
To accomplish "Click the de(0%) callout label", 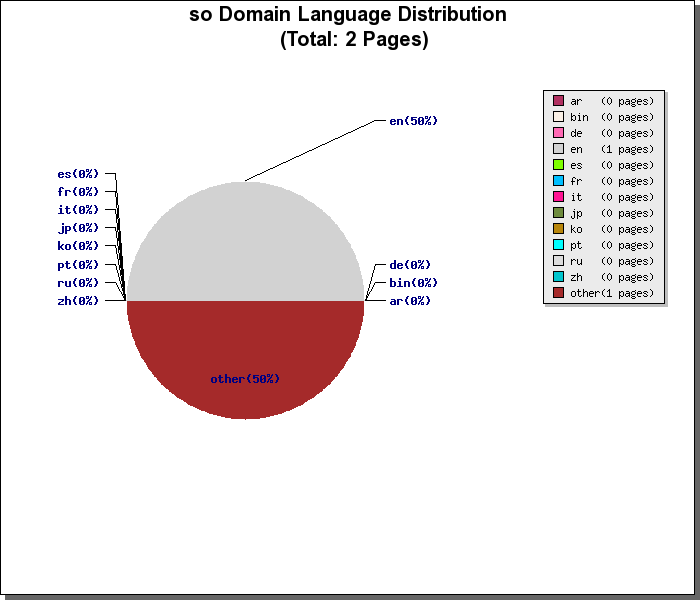I will (410, 265).
